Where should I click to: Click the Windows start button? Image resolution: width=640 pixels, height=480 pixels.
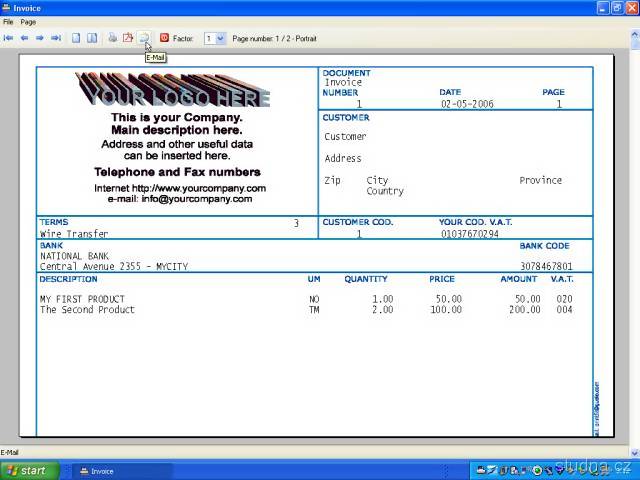28,470
